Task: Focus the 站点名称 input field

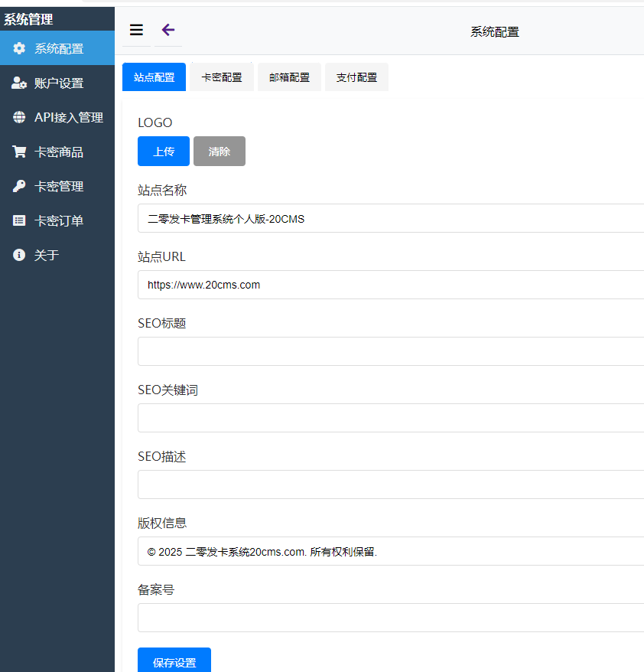Action: pyautogui.click(x=391, y=218)
